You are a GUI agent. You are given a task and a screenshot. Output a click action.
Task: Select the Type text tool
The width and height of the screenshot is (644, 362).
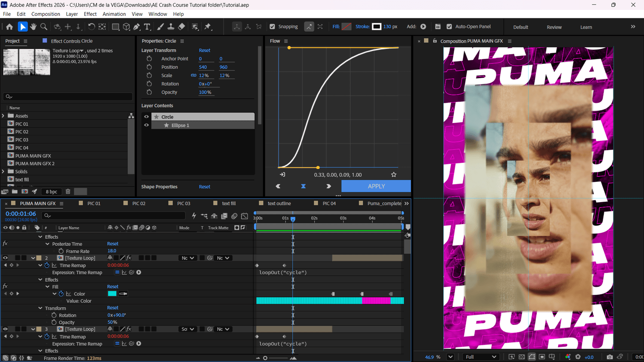(147, 27)
